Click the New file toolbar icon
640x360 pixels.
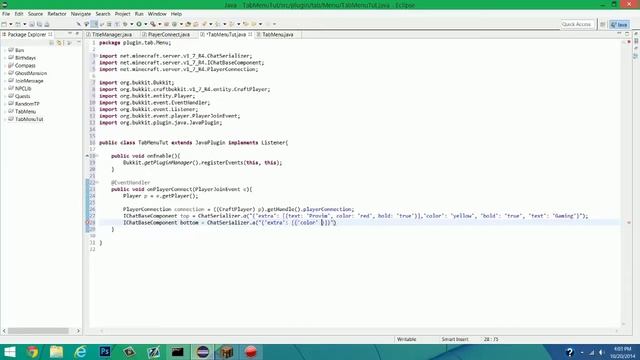click(4, 24)
